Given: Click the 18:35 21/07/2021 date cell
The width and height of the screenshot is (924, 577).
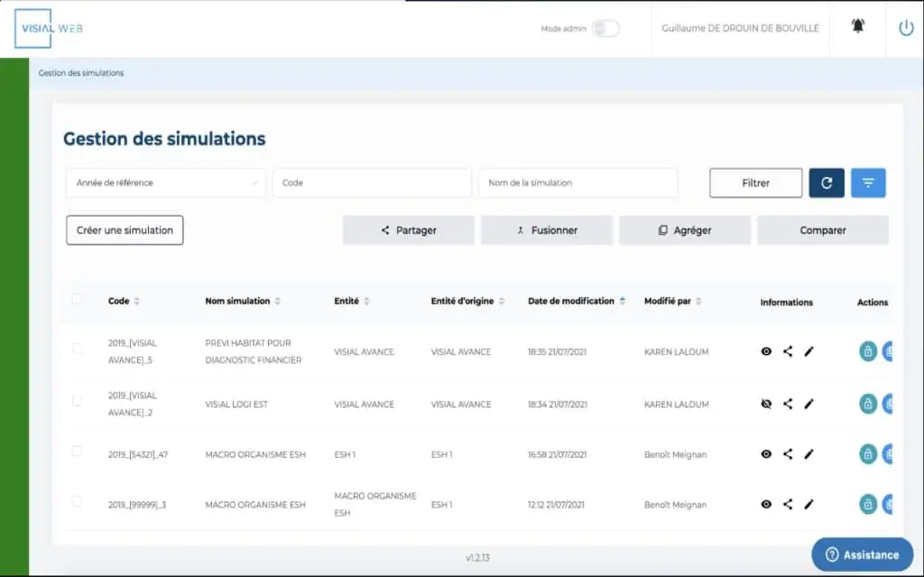Looking at the screenshot, I should (x=557, y=351).
